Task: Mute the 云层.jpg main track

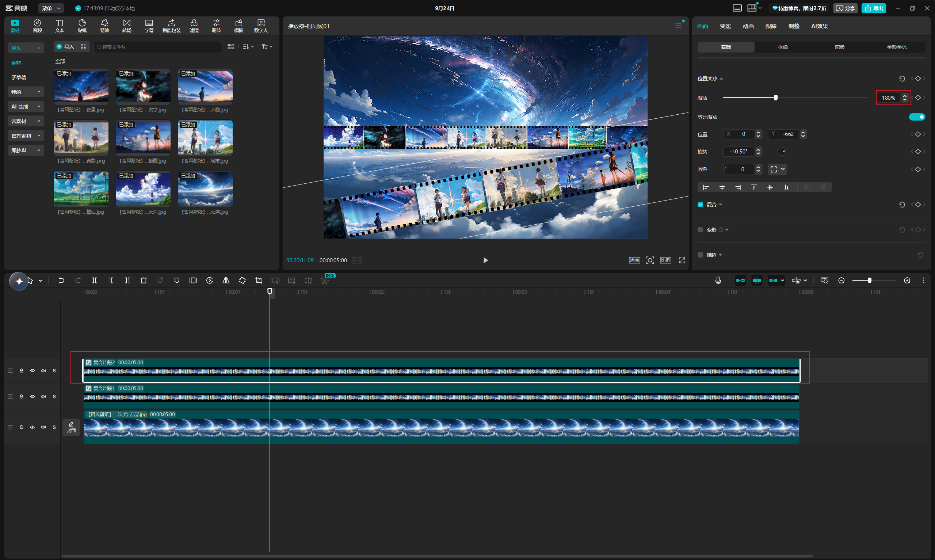Action: click(x=43, y=427)
